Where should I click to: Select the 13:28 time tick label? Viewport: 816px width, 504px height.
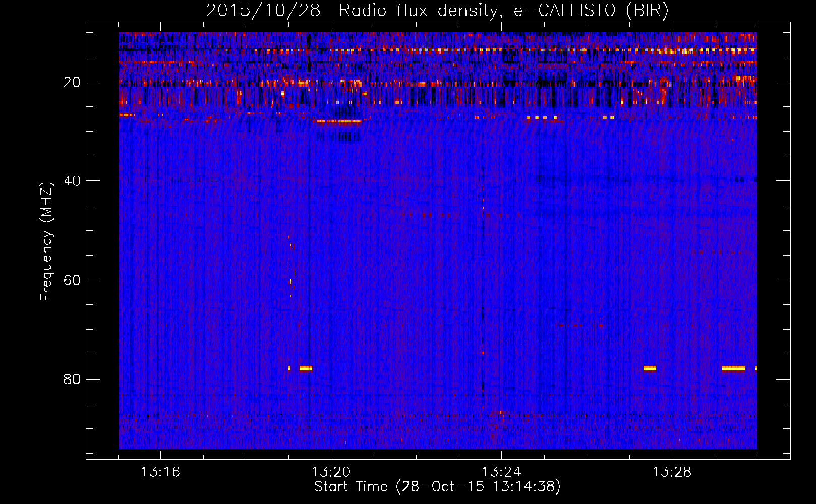coord(672,472)
